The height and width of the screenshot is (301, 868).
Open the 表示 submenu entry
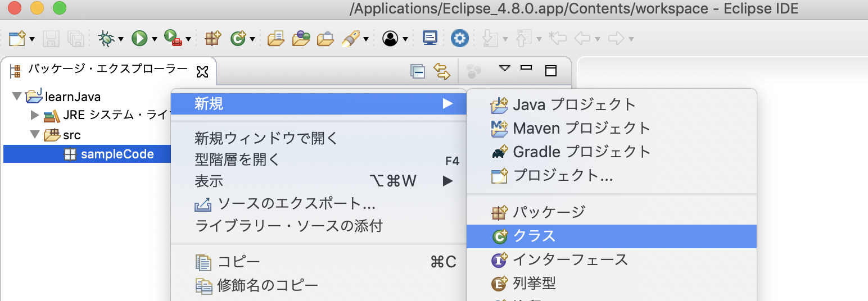coord(319,181)
